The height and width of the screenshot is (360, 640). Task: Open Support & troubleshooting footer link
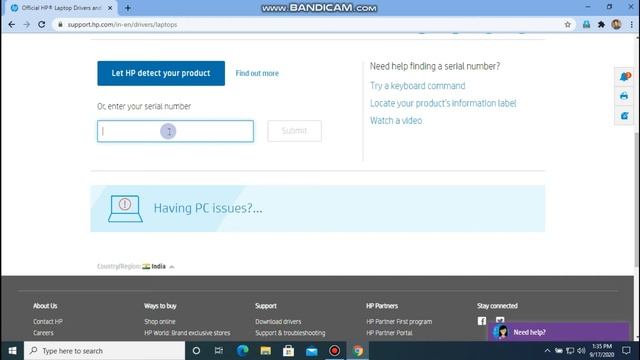pyautogui.click(x=290, y=333)
